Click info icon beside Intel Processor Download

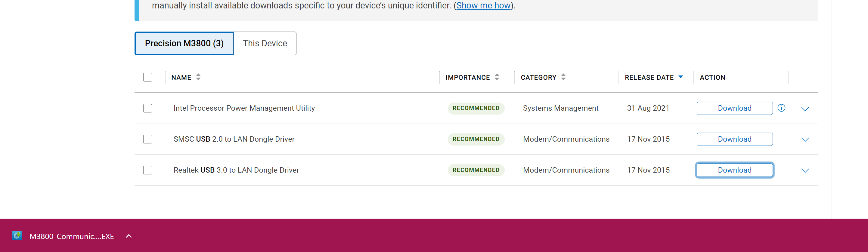click(x=781, y=108)
